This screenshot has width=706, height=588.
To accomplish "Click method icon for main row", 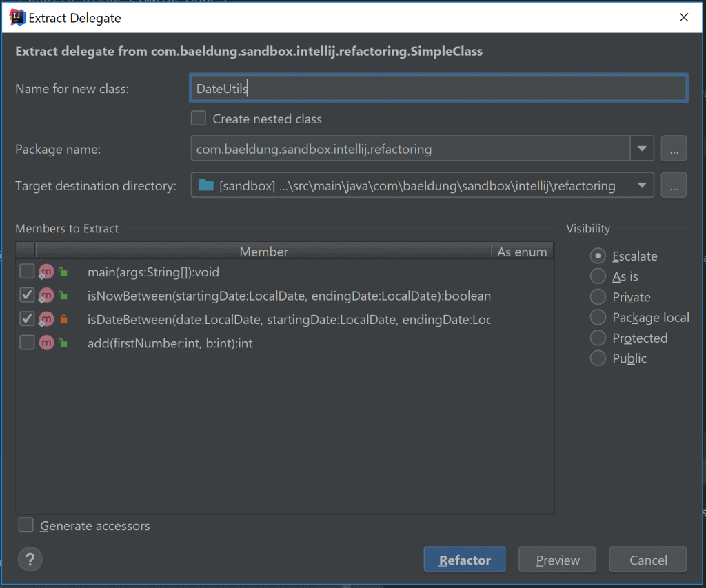I will [x=46, y=272].
